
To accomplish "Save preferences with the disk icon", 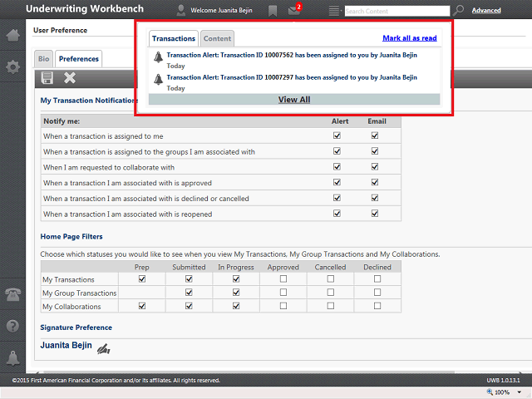I will (x=47, y=77).
